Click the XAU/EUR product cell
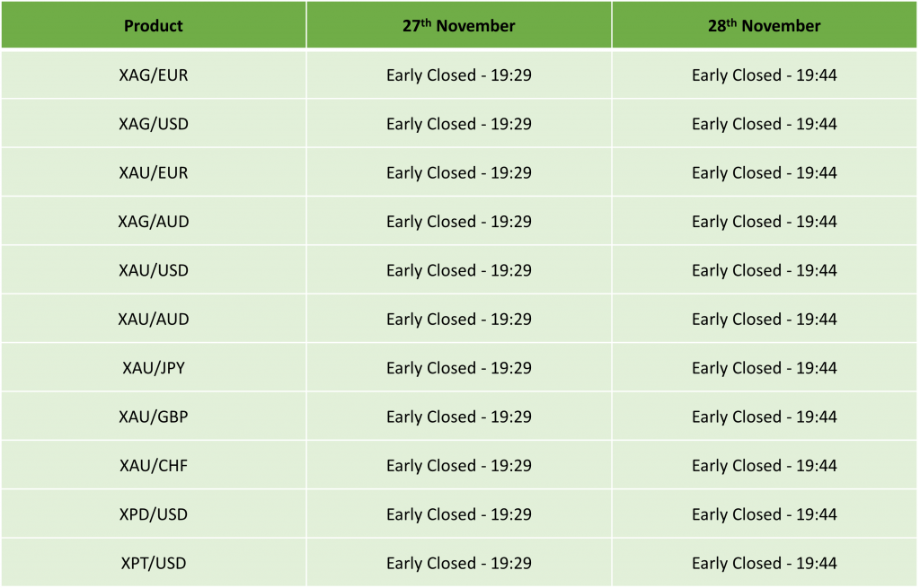Viewport: 920px width, 588px height. coord(154,172)
